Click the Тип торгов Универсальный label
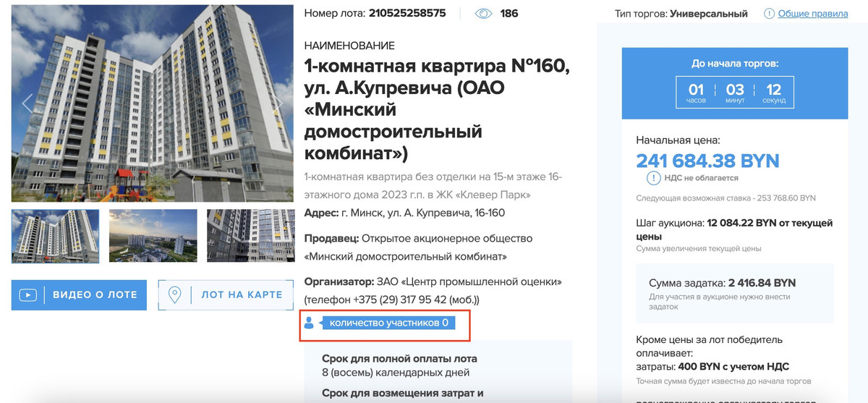The image size is (868, 403). (x=681, y=14)
